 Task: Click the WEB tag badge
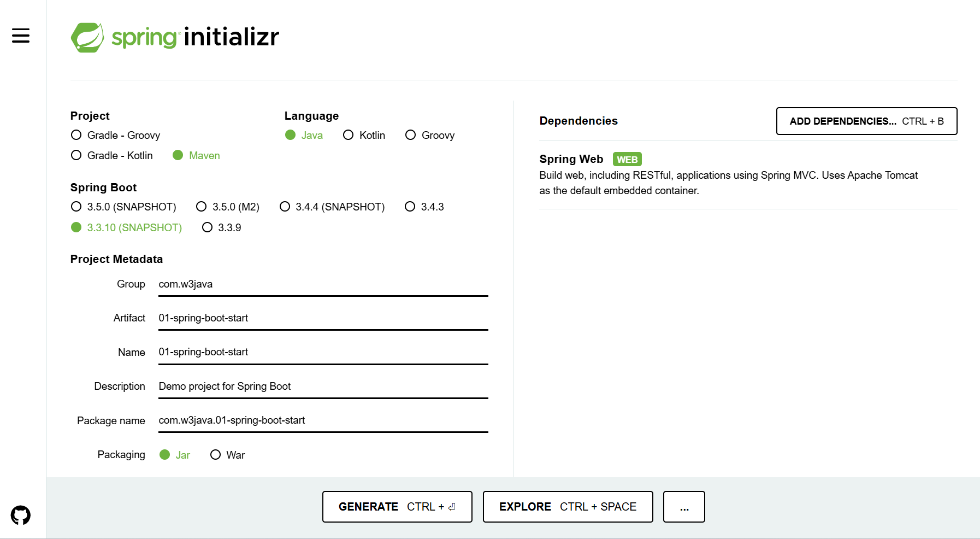627,159
